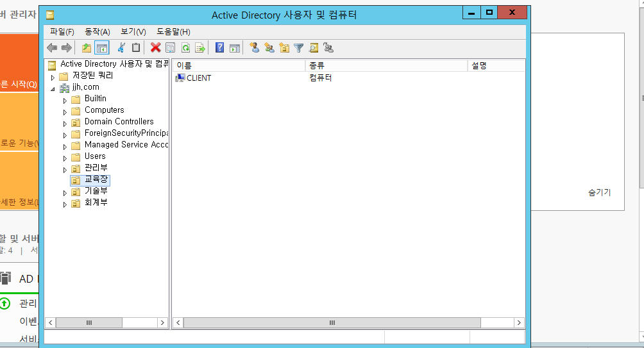Go back with the left arrow toolbar icon

[52, 48]
